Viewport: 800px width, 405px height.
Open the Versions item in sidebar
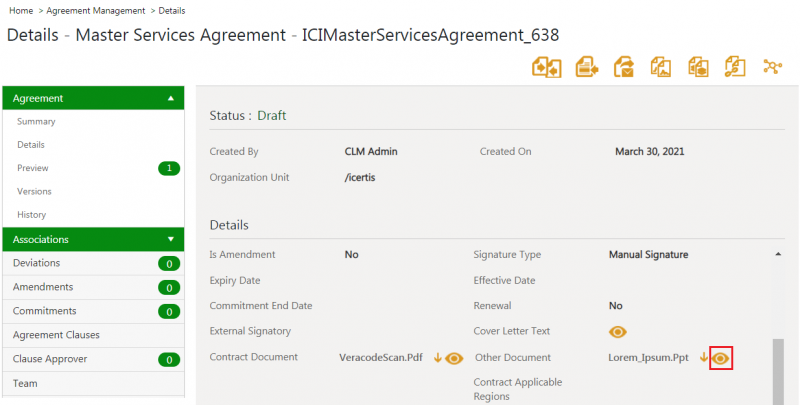(35, 191)
